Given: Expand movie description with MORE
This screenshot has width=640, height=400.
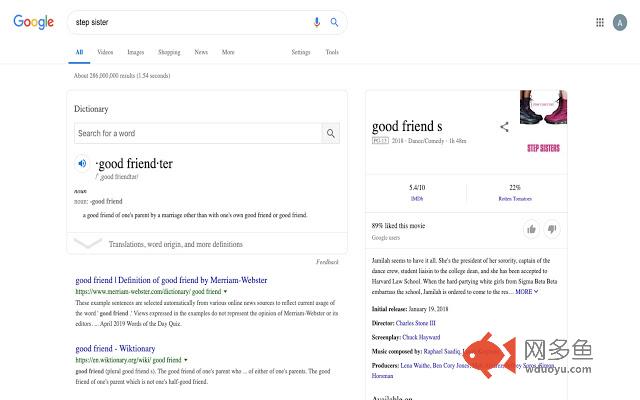Looking at the screenshot, I should 527,291.
